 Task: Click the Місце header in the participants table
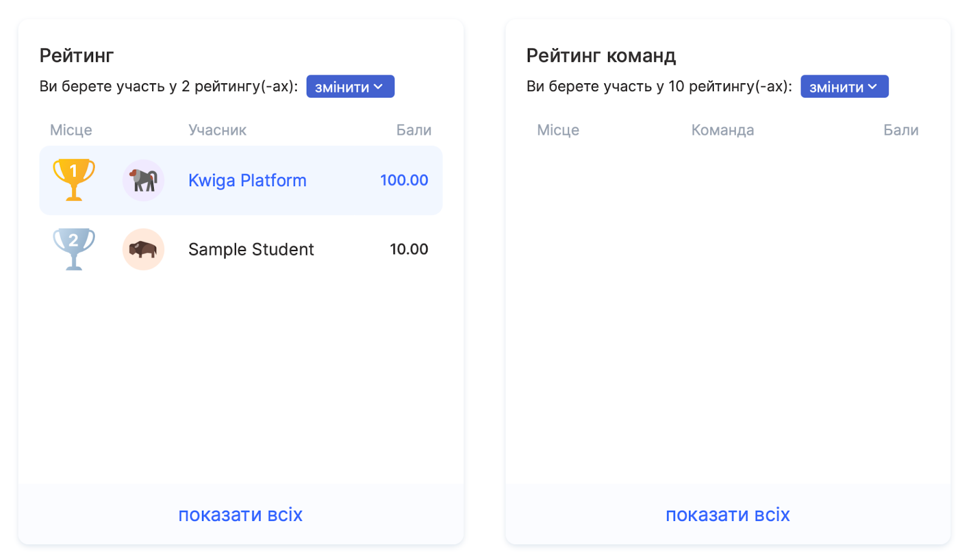71,130
